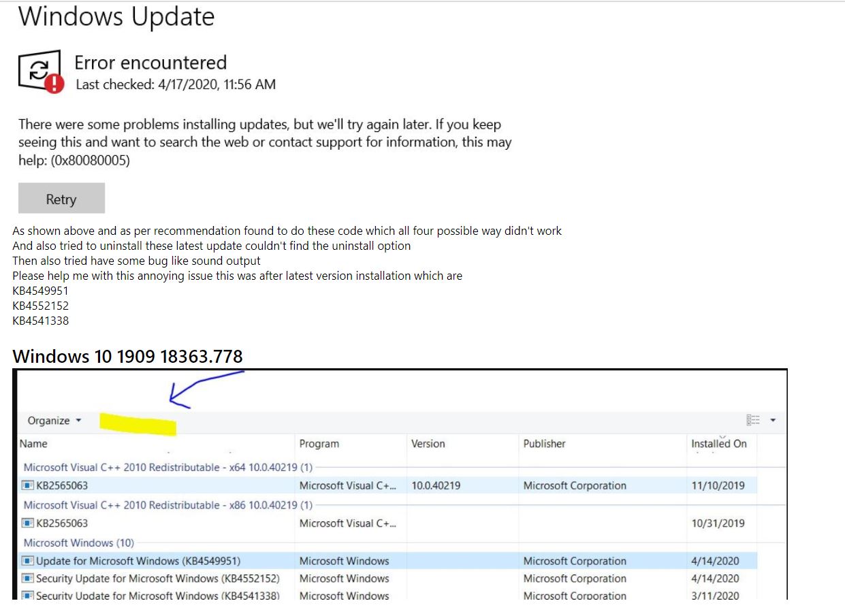Click the Error encountered status text

[x=150, y=63]
